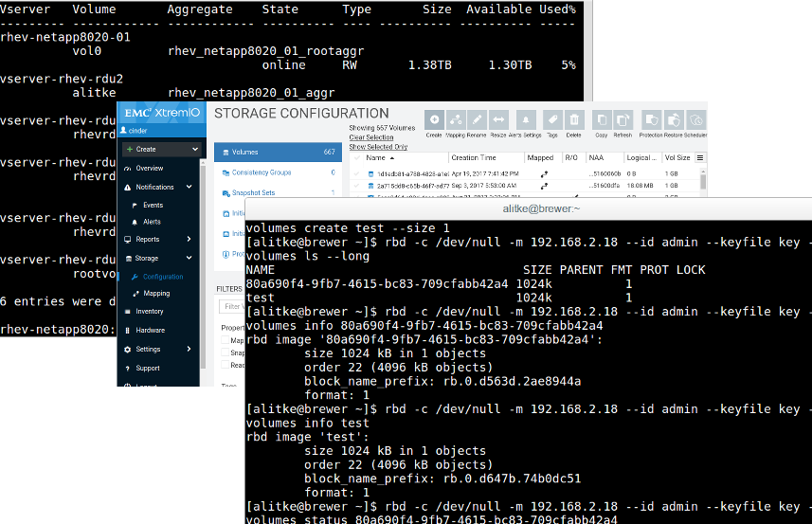Select the Volumes 667 tab
Screen dimensions: 812x524
[279, 153]
